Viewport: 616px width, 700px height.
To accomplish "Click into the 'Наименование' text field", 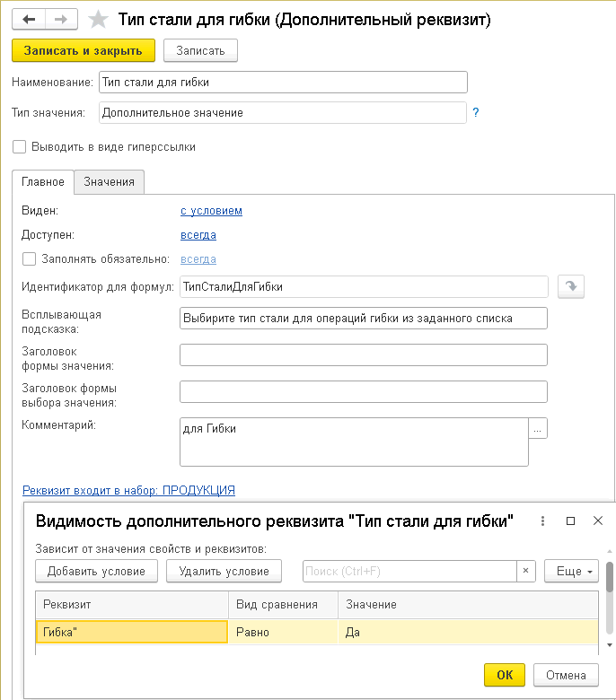I will pos(283,83).
